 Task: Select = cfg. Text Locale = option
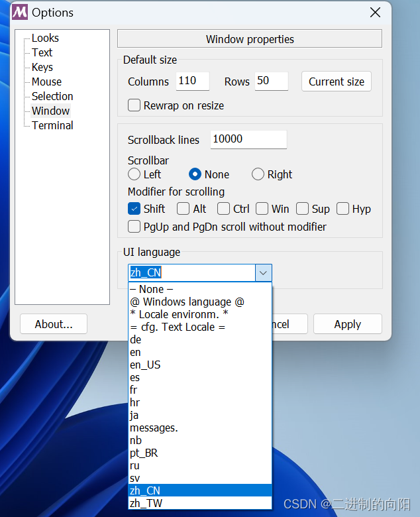point(200,327)
